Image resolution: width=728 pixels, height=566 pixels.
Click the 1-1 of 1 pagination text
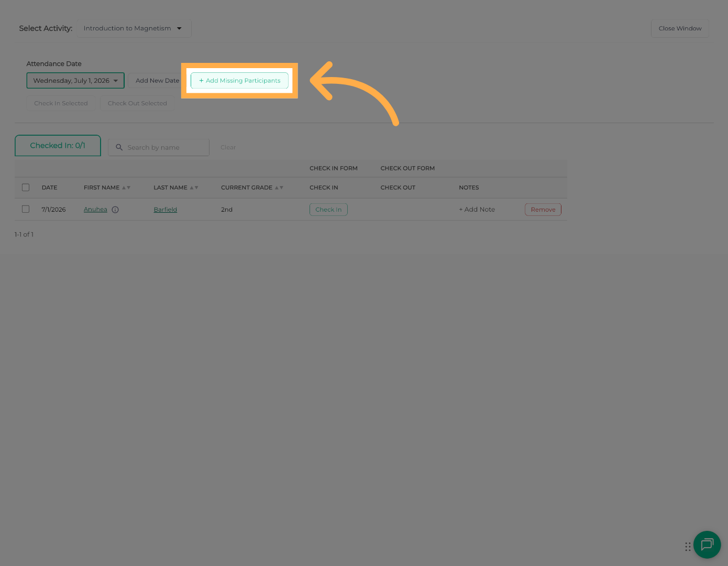24,234
